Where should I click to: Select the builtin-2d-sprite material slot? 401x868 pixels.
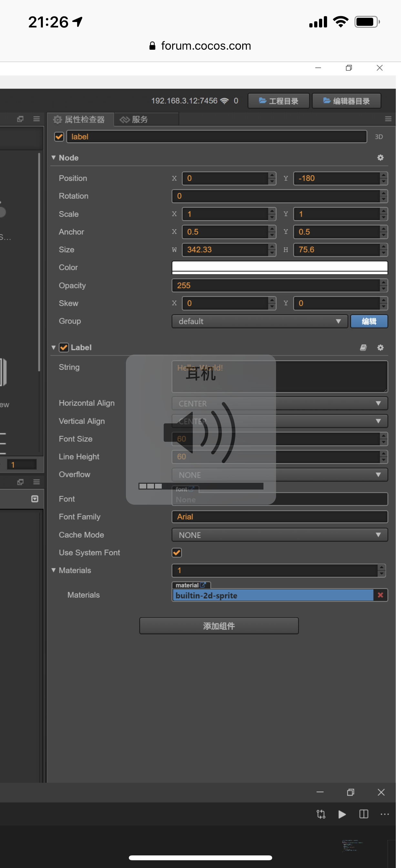273,595
